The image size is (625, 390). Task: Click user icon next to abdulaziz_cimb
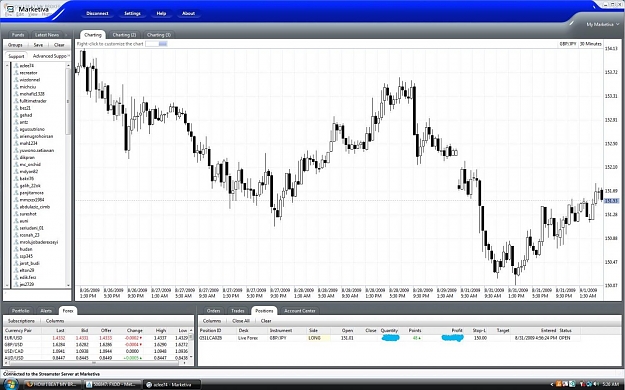tap(16, 207)
